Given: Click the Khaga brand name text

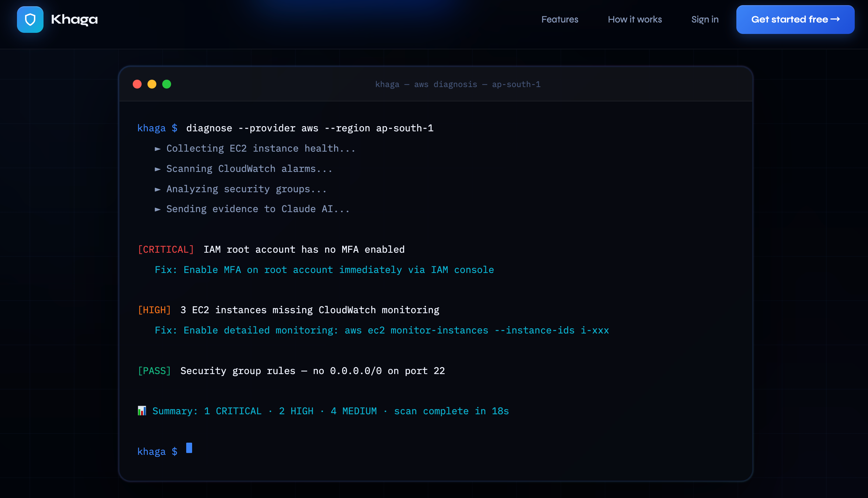Looking at the screenshot, I should pos(74,20).
